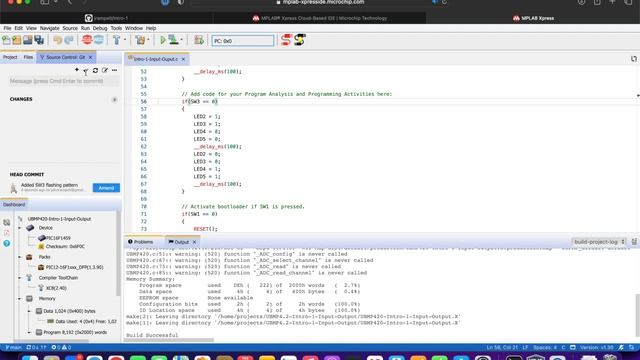Click the refresh icon in Source Control
The width and height of the screenshot is (640, 360).
point(95,70)
